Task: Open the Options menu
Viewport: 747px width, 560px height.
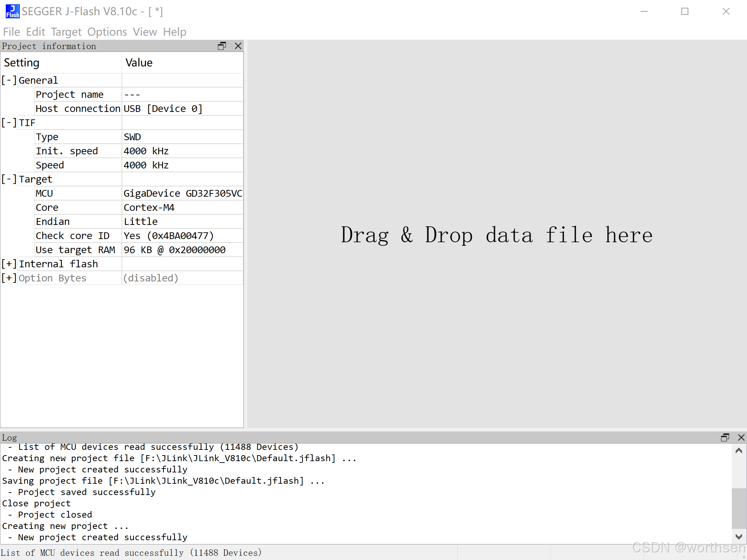Action: 107,32
